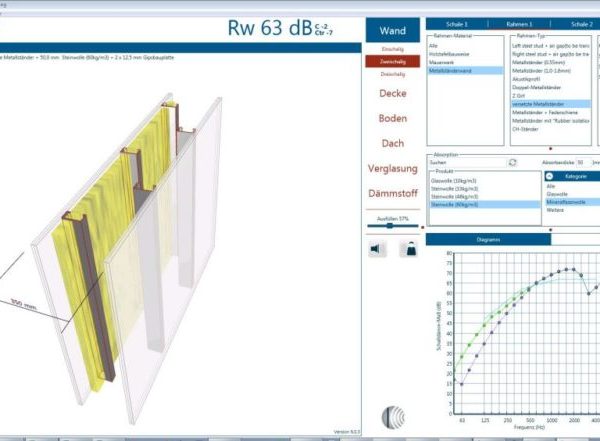Collapse the Kategorie header arrow

(x=550, y=176)
